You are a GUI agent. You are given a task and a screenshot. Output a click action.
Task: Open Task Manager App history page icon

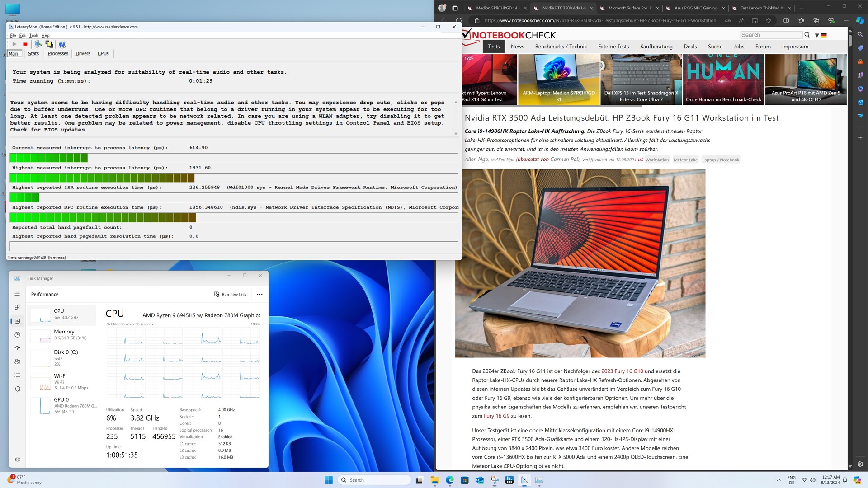(17, 335)
